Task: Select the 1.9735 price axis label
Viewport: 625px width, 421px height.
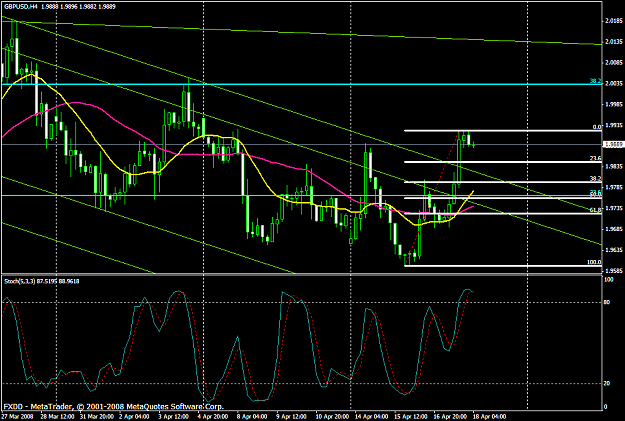Action: pos(614,208)
